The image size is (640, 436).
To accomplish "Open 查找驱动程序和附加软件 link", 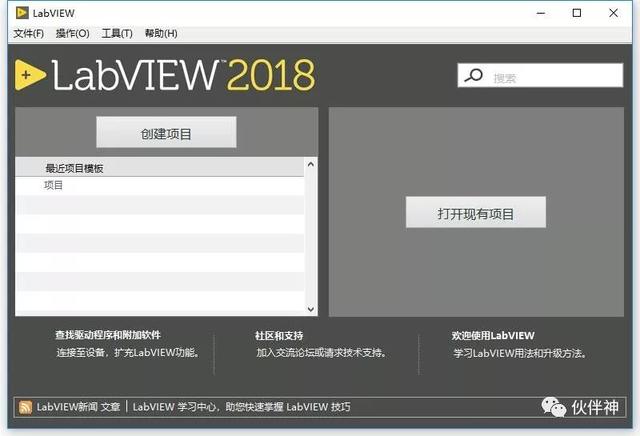I will click(108, 335).
